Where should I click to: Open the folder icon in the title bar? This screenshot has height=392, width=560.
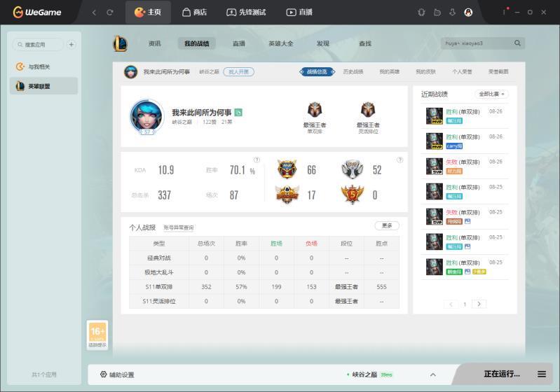point(437,13)
